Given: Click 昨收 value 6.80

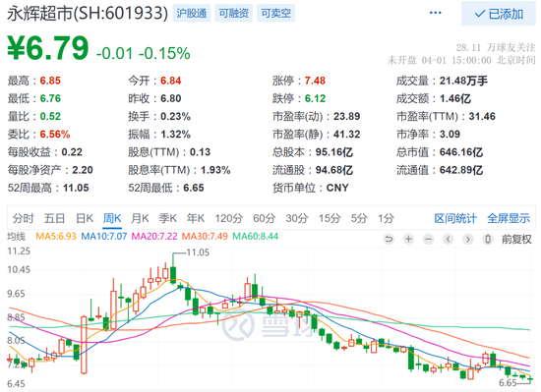Looking at the screenshot, I should [x=171, y=98].
